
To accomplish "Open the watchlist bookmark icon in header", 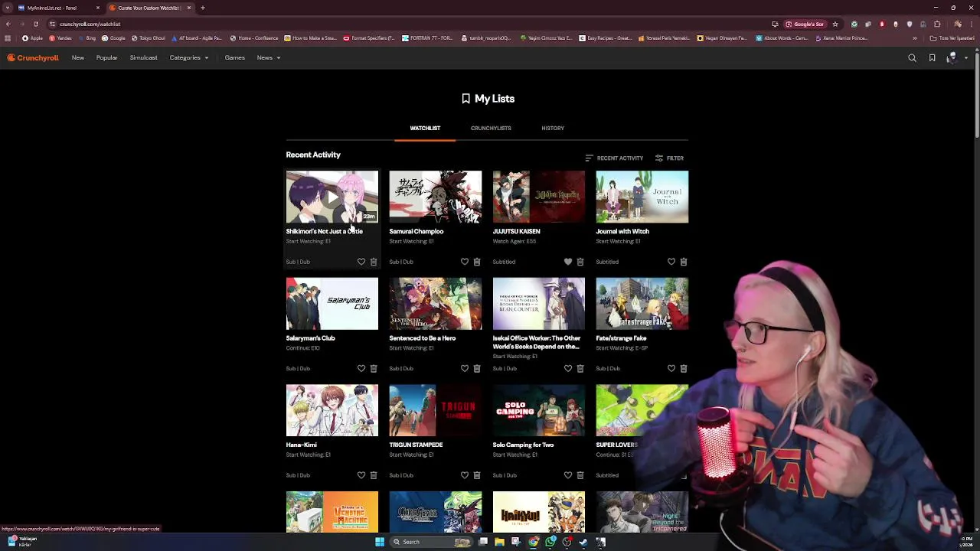I will [932, 57].
